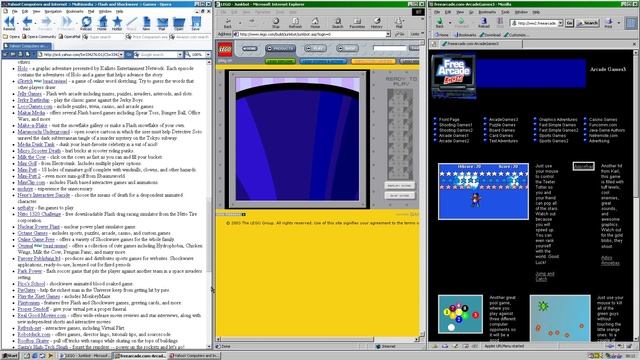This screenshot has height=360, width=640.
Task: Open History icon in Internet Explorer
Action: [377, 22]
